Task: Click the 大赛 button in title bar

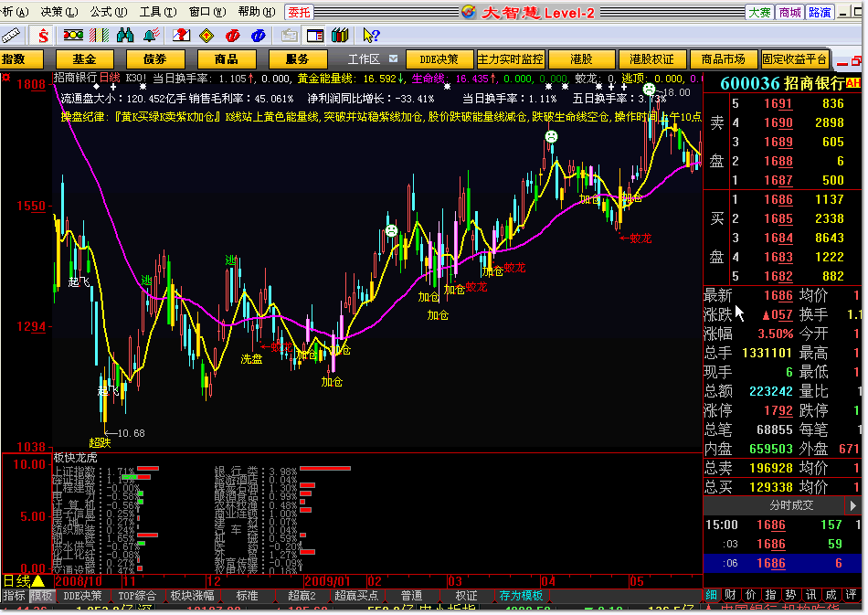Action: tap(759, 12)
